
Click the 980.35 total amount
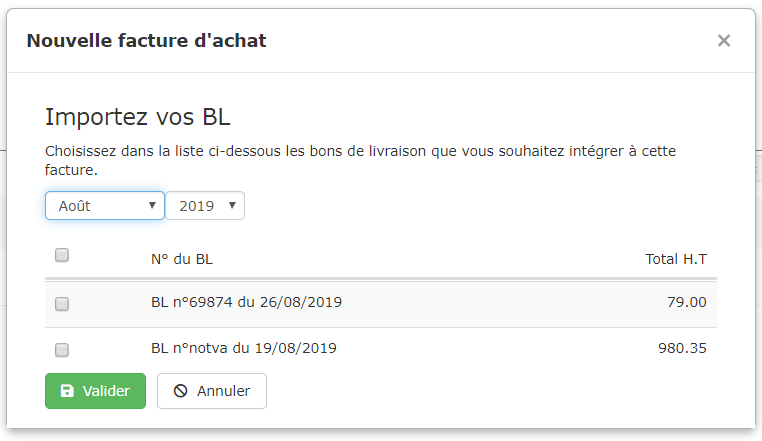tap(682, 348)
